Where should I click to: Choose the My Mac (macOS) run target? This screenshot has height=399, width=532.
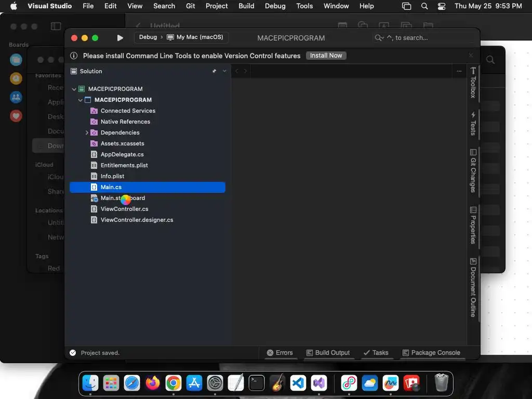[x=195, y=37]
